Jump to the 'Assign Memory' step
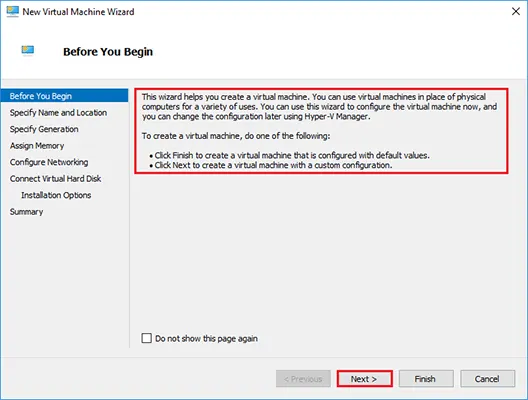 coord(37,145)
